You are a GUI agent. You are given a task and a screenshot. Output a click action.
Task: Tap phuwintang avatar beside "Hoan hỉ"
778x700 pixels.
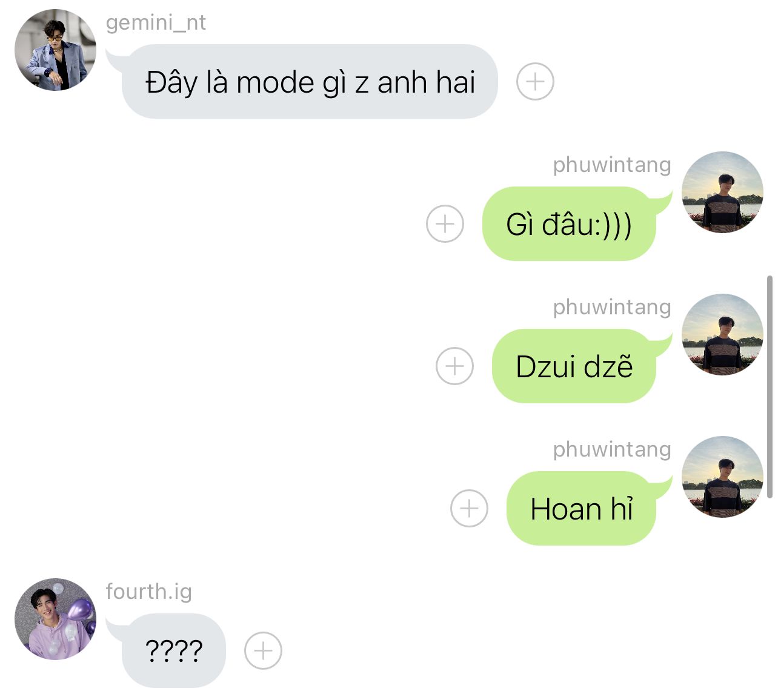pyautogui.click(x=722, y=477)
